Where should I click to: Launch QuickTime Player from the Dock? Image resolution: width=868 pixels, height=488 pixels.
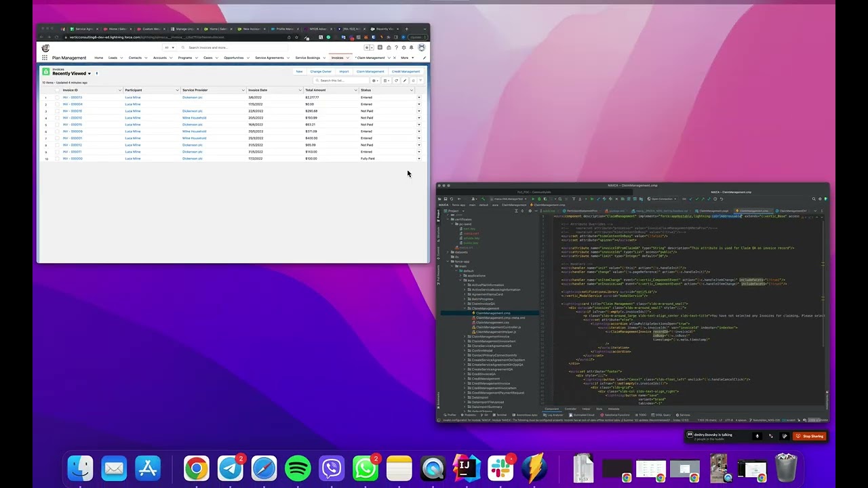click(x=433, y=468)
